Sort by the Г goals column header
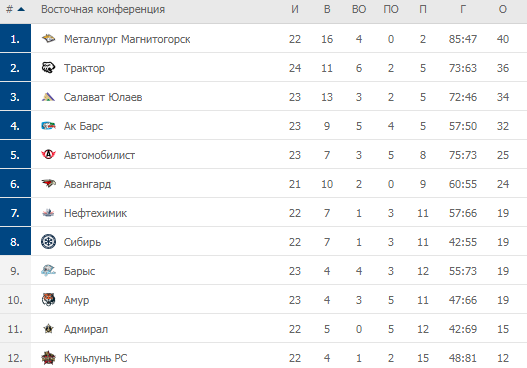This screenshot has height=368, width=527. (x=463, y=9)
